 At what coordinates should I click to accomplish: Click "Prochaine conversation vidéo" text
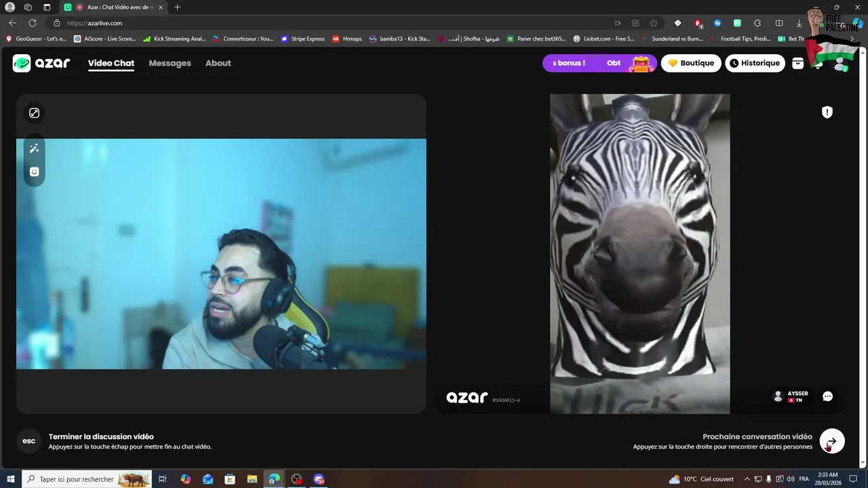click(x=757, y=436)
